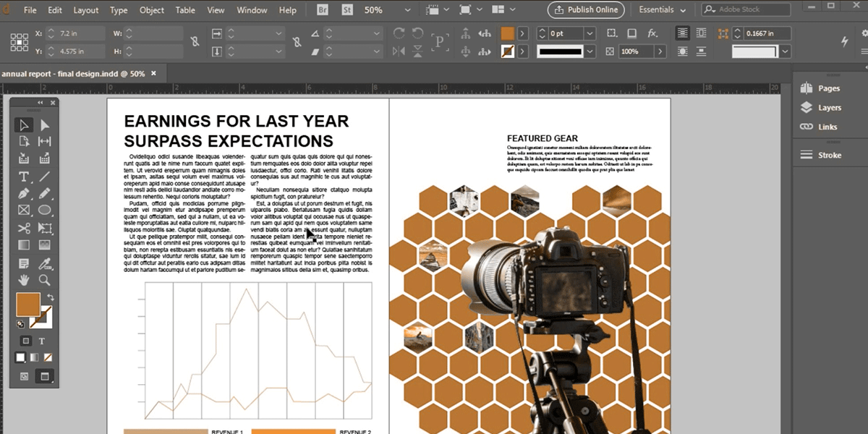The height and width of the screenshot is (434, 868).
Task: Open the Object menu
Action: (152, 10)
